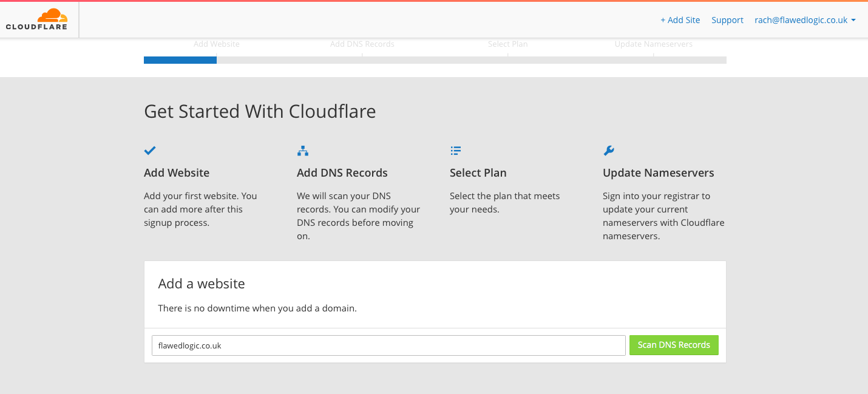The width and height of the screenshot is (868, 394).
Task: Click the checkmark icon above Add Website
Action: (x=150, y=151)
